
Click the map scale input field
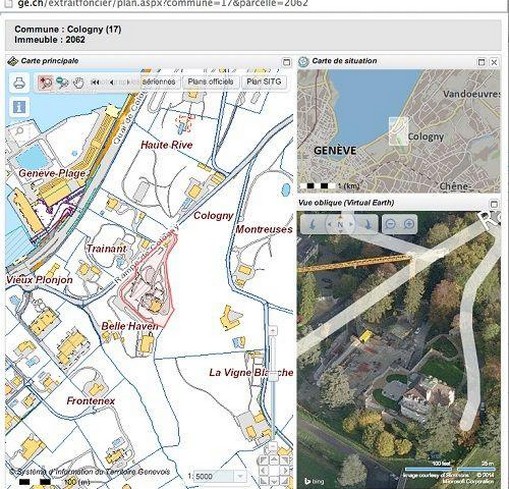coord(213,476)
